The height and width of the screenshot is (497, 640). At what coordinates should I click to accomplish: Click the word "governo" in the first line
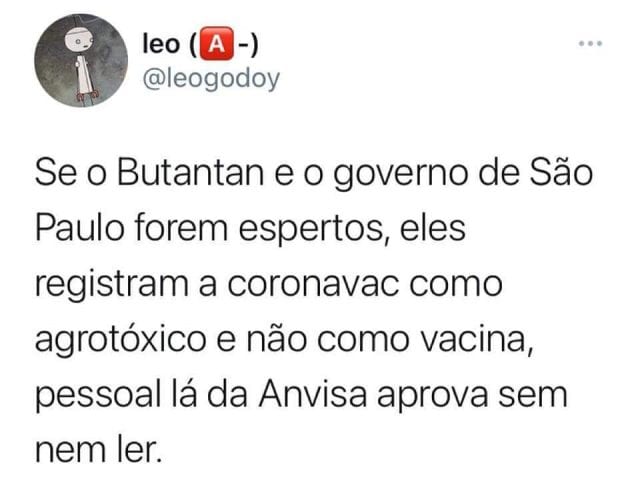point(400,175)
